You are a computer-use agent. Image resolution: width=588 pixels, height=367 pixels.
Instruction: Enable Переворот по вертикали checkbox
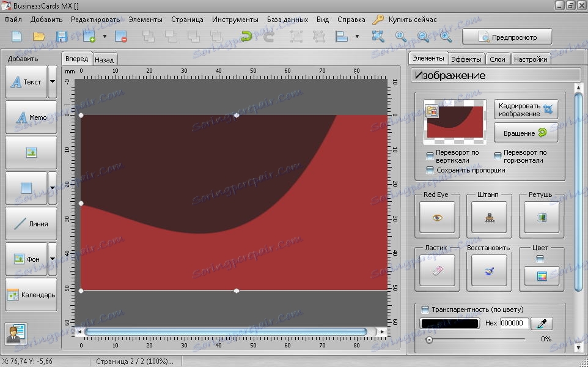click(430, 157)
